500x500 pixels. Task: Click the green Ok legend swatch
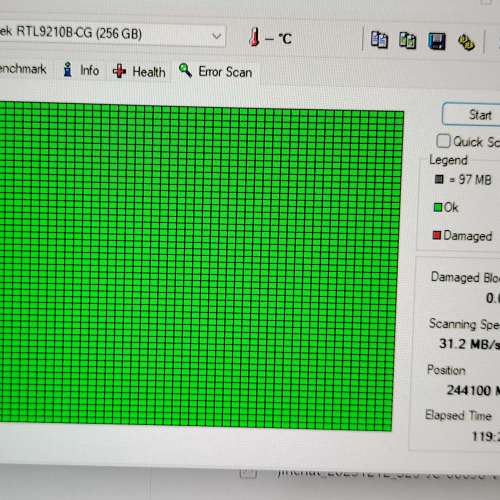coord(438,207)
